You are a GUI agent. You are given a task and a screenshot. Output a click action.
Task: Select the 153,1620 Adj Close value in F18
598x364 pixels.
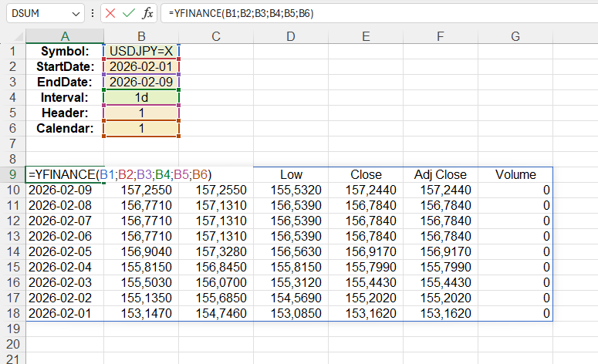(440, 313)
